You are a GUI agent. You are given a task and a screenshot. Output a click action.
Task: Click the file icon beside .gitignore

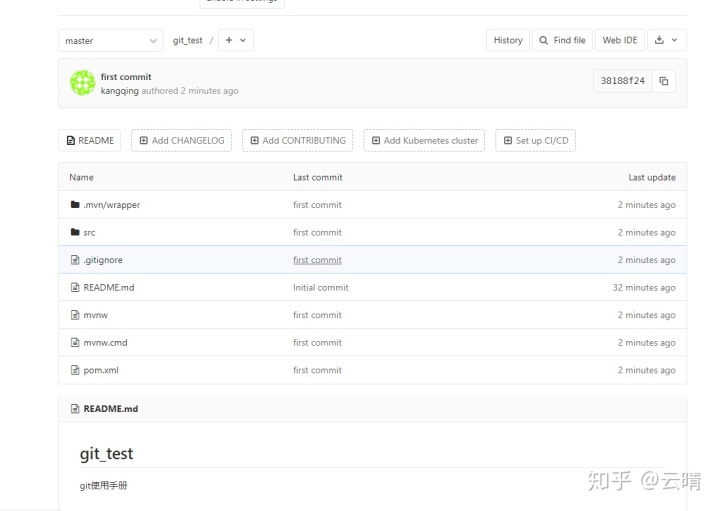pyautogui.click(x=75, y=260)
